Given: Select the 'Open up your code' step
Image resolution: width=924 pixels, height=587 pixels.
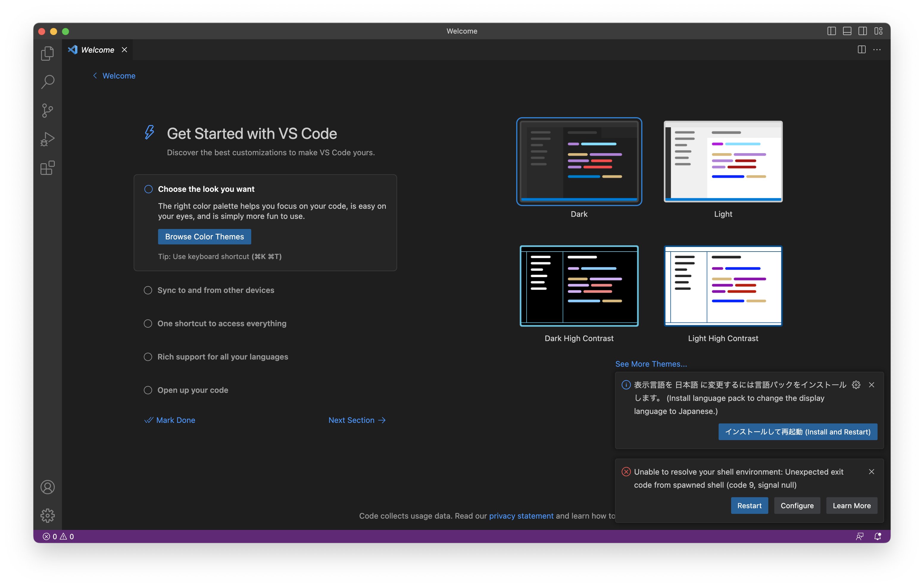Looking at the screenshot, I should point(193,390).
